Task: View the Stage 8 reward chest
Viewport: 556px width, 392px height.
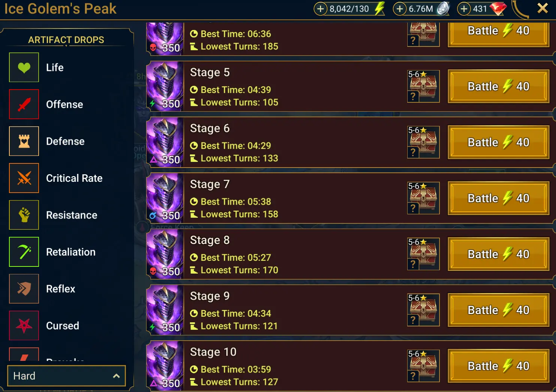Action: point(423,254)
